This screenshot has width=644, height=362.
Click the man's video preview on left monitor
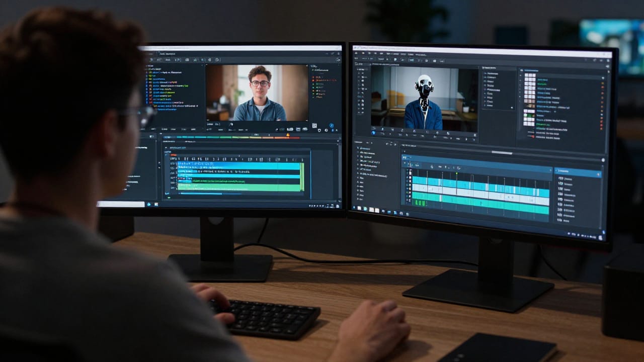[x=257, y=93]
